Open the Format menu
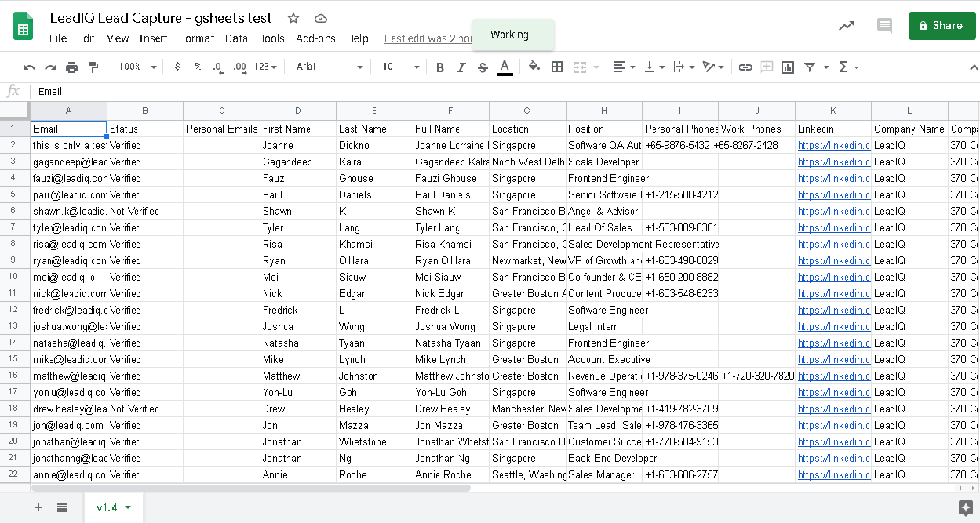The height and width of the screenshot is (523, 980). tap(196, 38)
